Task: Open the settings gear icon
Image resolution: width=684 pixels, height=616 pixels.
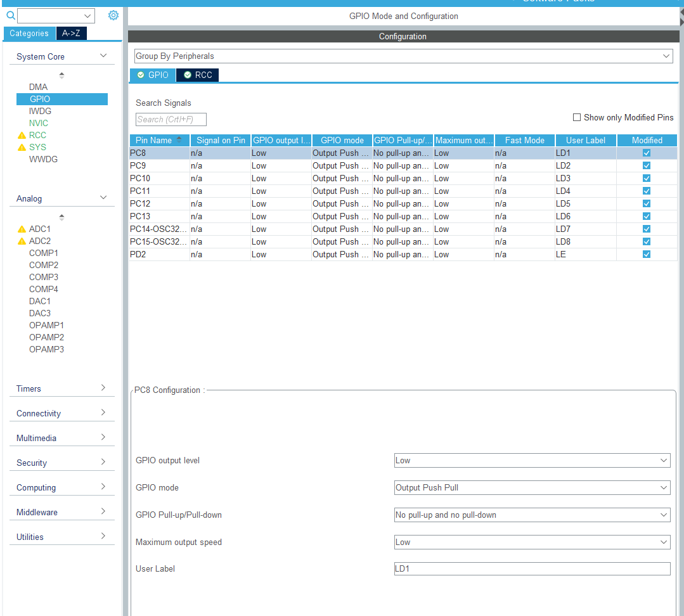Action: pos(113,16)
